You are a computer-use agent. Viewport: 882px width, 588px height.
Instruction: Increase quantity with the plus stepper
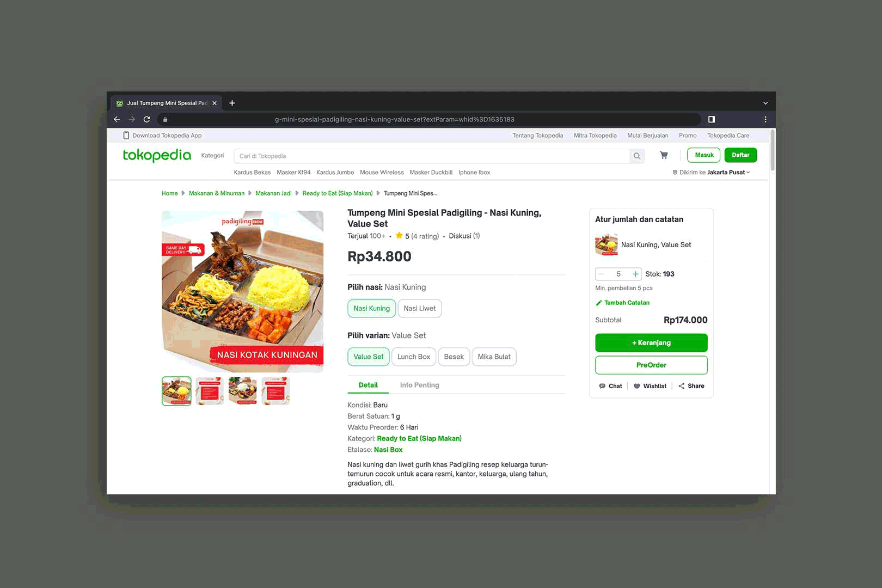(635, 274)
